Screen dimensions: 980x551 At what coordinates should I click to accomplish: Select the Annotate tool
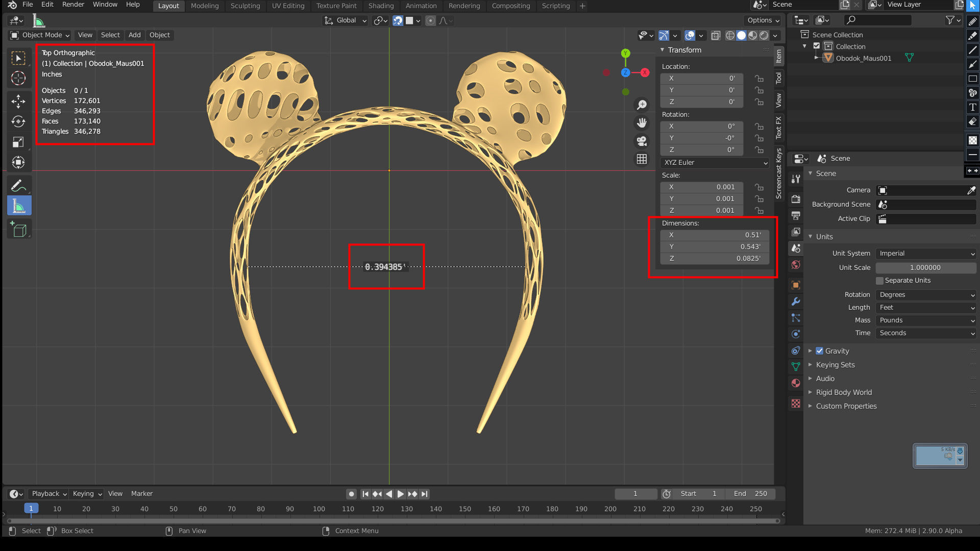18,185
